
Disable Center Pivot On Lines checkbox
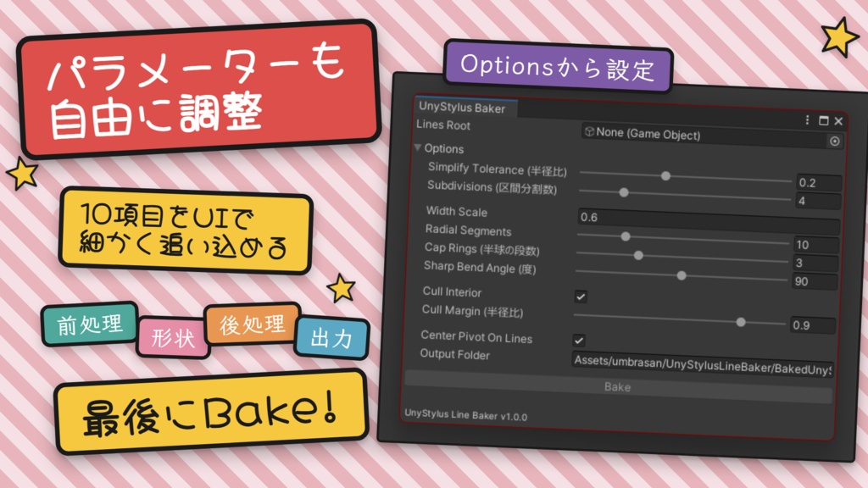pyautogui.click(x=578, y=341)
